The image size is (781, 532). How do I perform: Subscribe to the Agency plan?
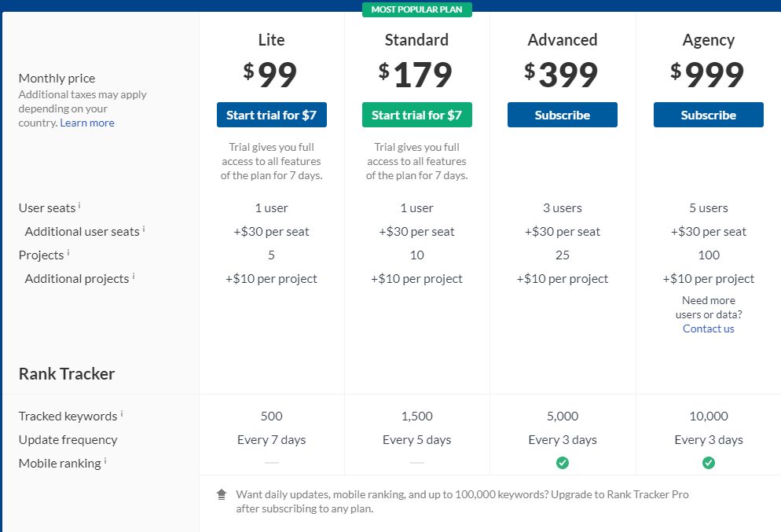pos(709,115)
